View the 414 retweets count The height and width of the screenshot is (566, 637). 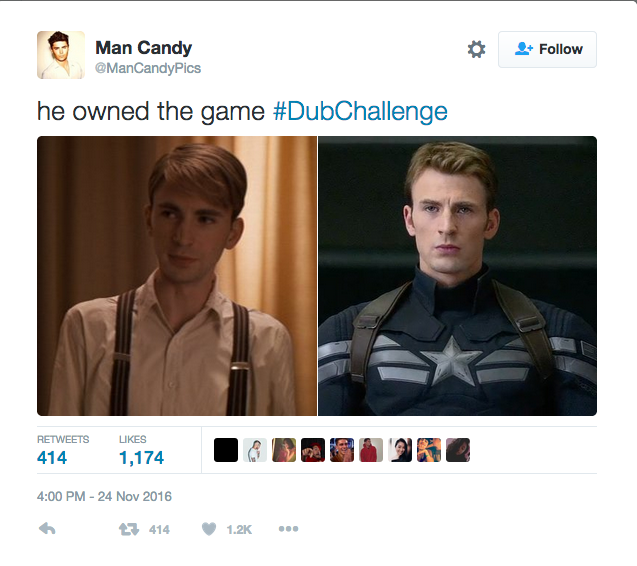tap(52, 458)
